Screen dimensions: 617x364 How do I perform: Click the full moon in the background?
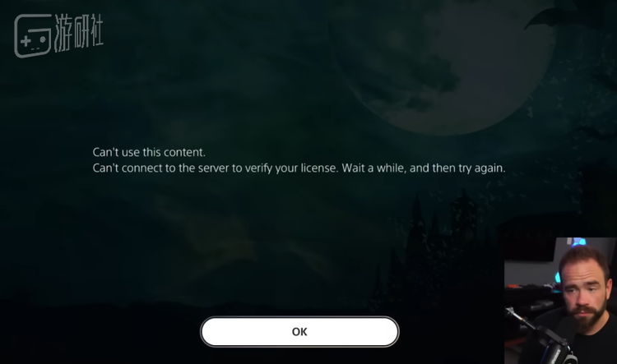pos(441,67)
